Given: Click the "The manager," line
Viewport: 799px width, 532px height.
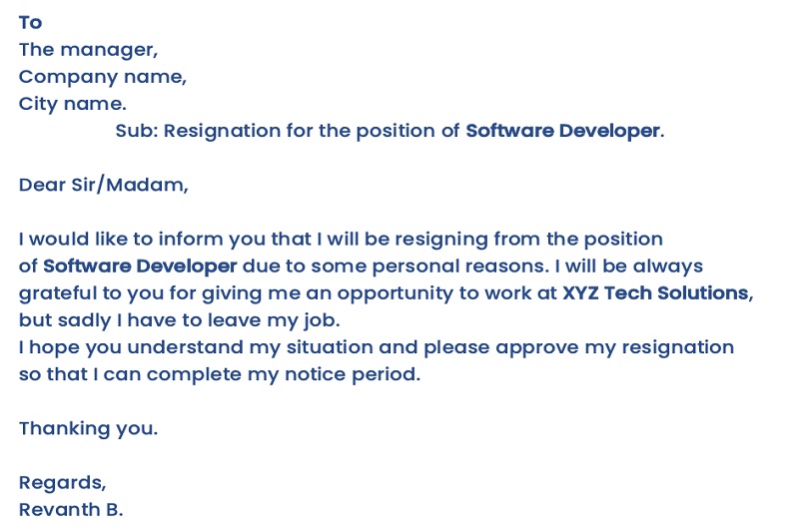Looking at the screenshot, I should [88, 49].
